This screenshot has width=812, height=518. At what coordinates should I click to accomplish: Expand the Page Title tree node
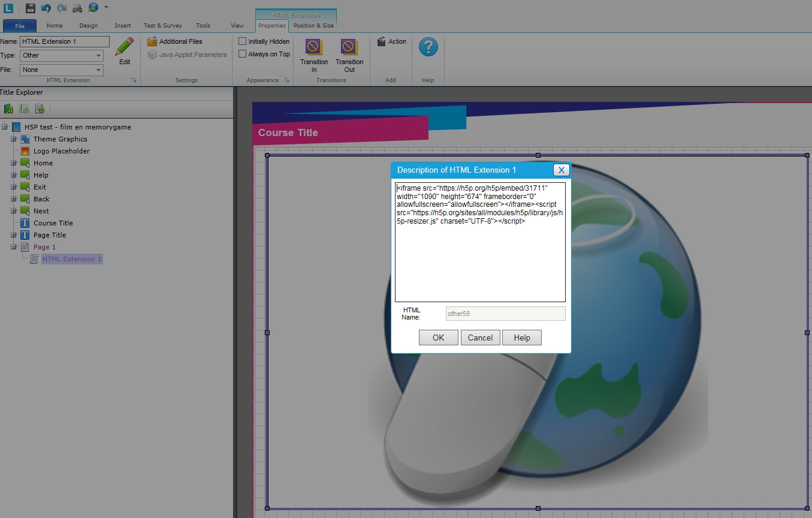click(x=14, y=235)
